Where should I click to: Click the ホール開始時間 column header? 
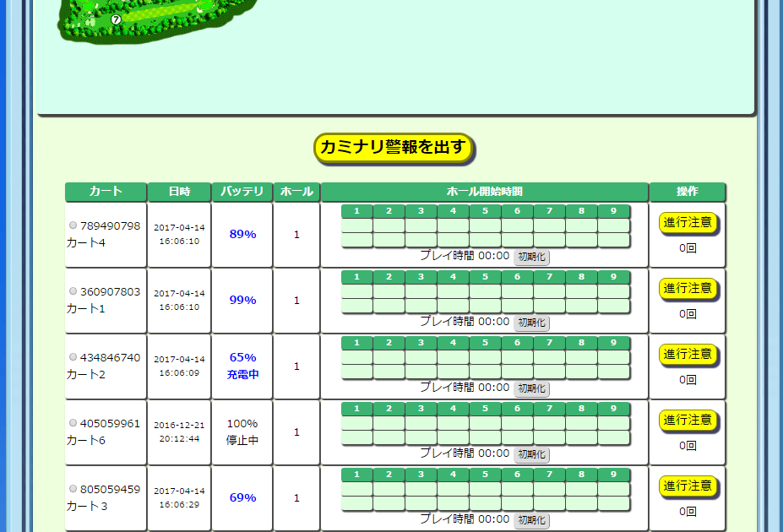click(484, 192)
